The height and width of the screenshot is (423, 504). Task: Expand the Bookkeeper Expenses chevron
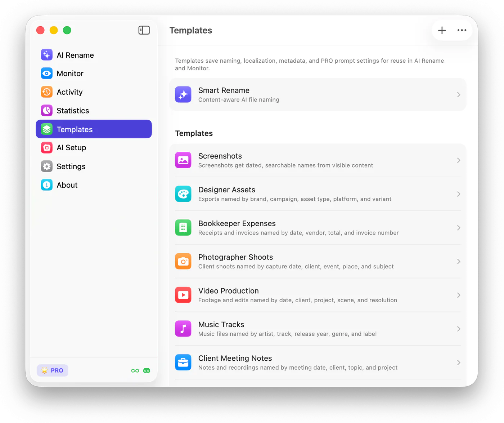pos(459,228)
